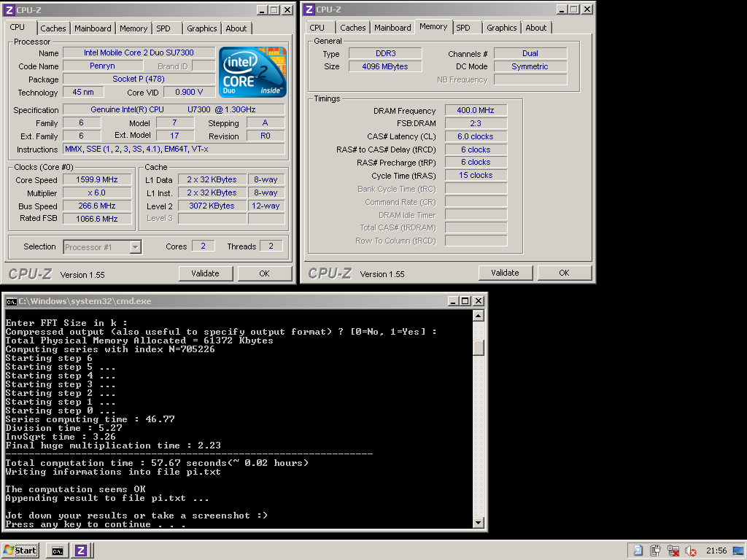Screen dimensions: 747x560
Task: Switch to Memory tab in left CPU-Z window
Action: [133, 28]
